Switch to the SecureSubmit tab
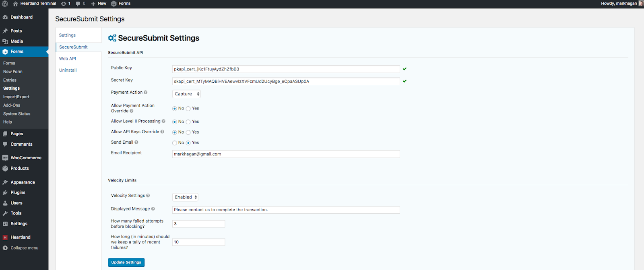 point(73,47)
